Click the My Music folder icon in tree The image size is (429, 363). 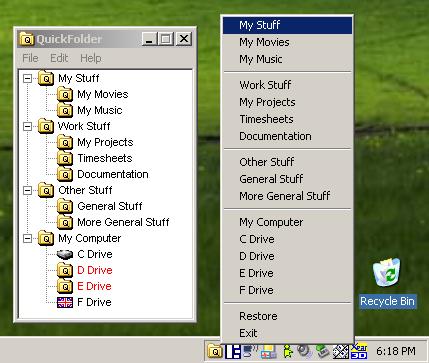point(65,111)
